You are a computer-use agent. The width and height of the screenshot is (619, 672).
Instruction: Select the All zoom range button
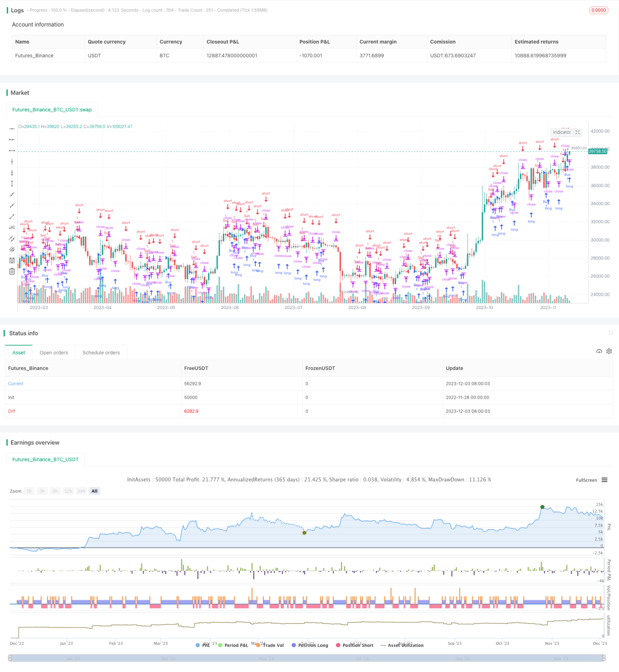tap(94, 491)
